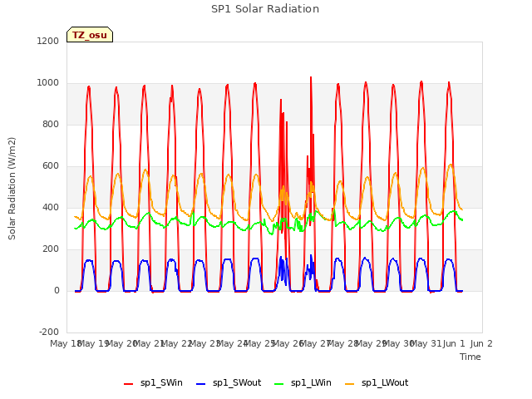The width and height of the screenshot is (532, 399).
Task: Click the May 28 x-axis tick label
Action: [x=342, y=343]
